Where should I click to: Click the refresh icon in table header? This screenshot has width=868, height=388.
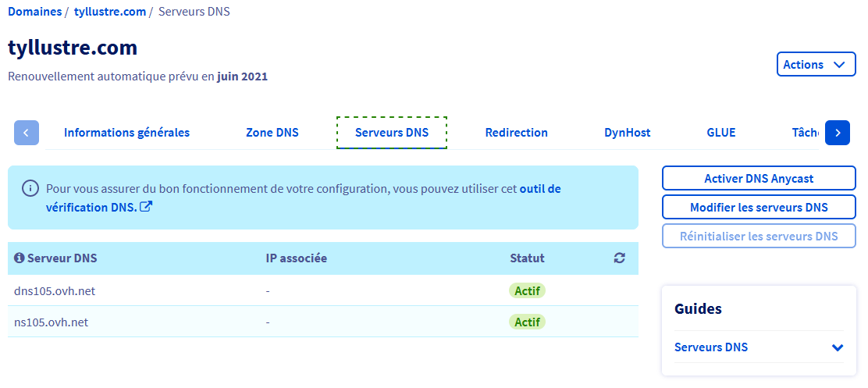(x=619, y=258)
